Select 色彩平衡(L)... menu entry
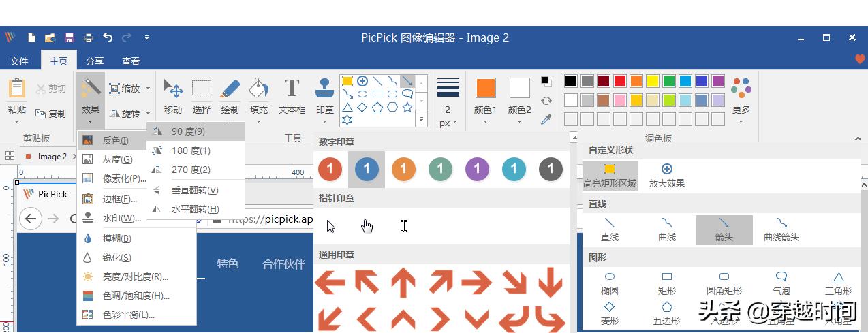 [137, 315]
